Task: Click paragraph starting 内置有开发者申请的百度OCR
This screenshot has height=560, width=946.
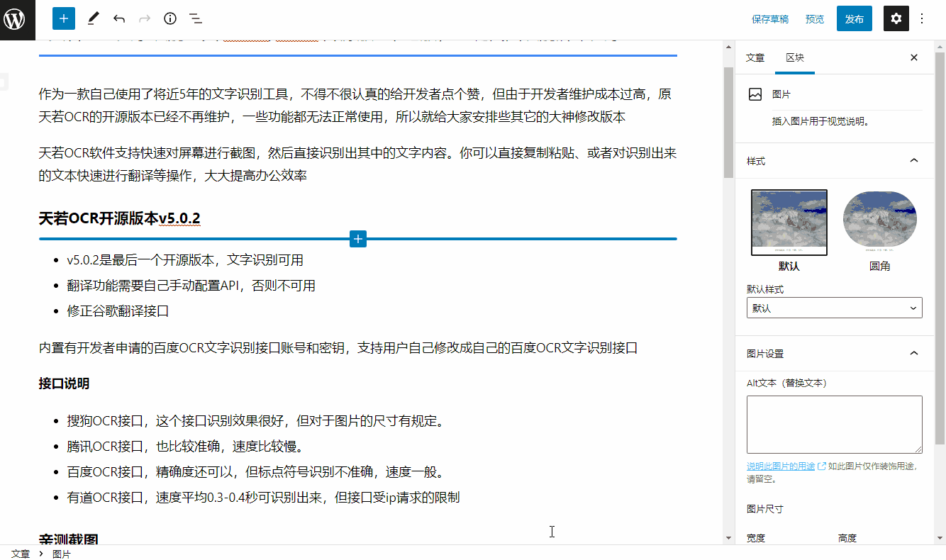Action: pyautogui.click(x=338, y=348)
